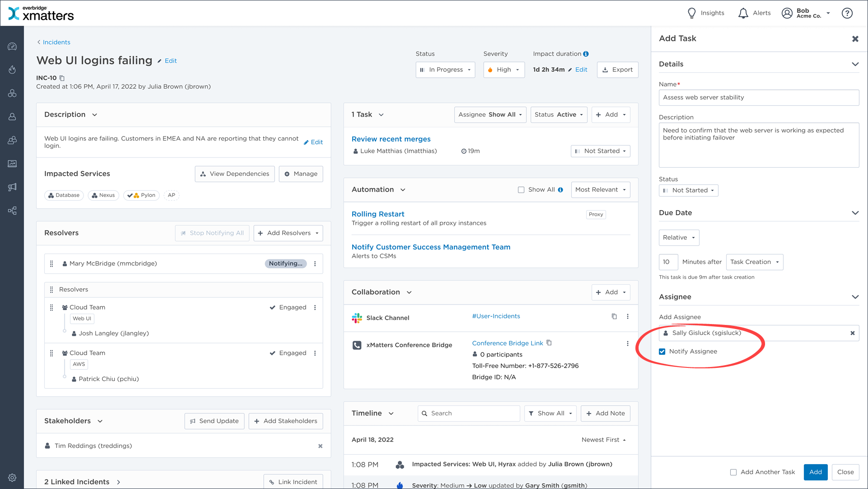The height and width of the screenshot is (489, 868).
Task: Collapse the Details section
Action: point(855,64)
